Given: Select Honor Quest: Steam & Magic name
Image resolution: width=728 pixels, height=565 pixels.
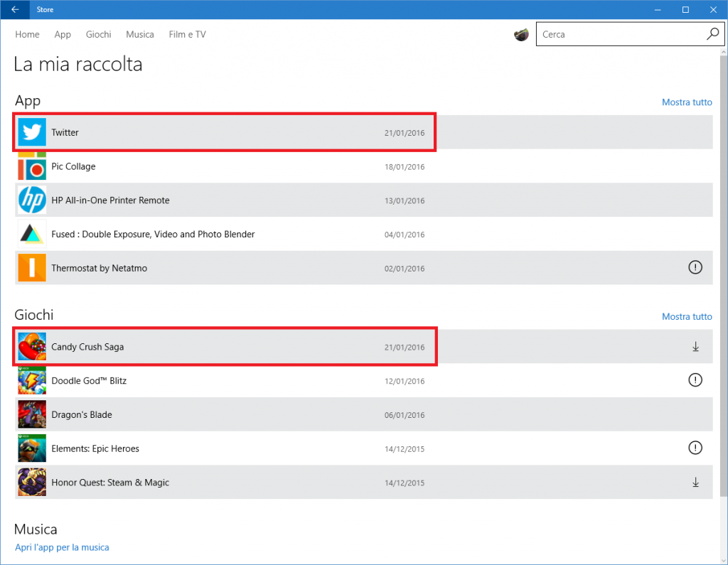Looking at the screenshot, I should [x=110, y=483].
